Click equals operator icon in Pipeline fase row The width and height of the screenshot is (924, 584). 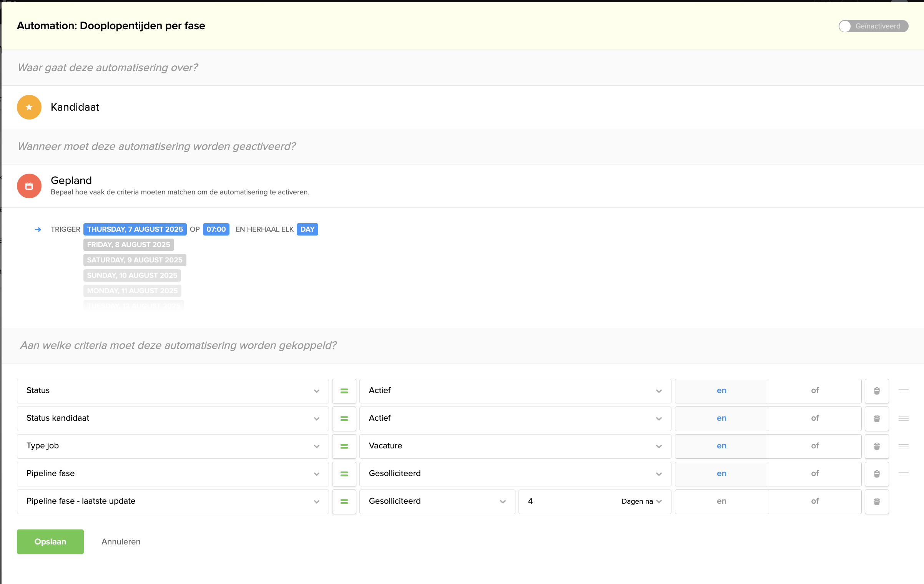344,474
